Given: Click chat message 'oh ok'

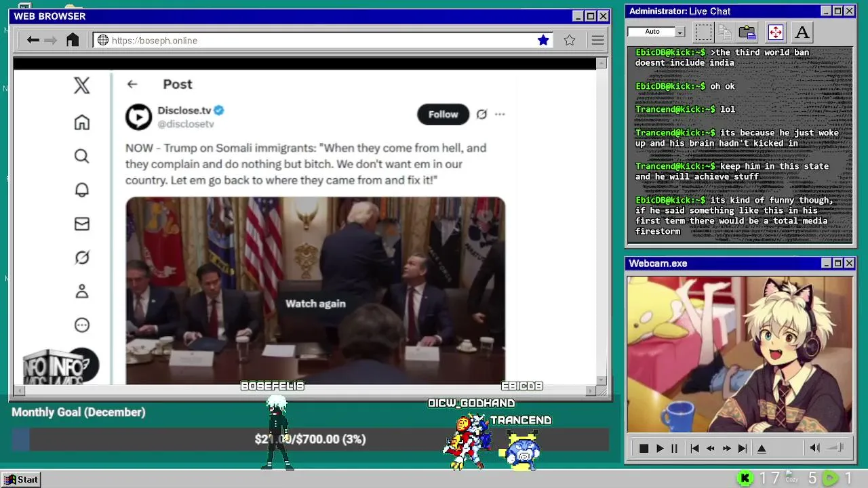Looking at the screenshot, I should (722, 86).
